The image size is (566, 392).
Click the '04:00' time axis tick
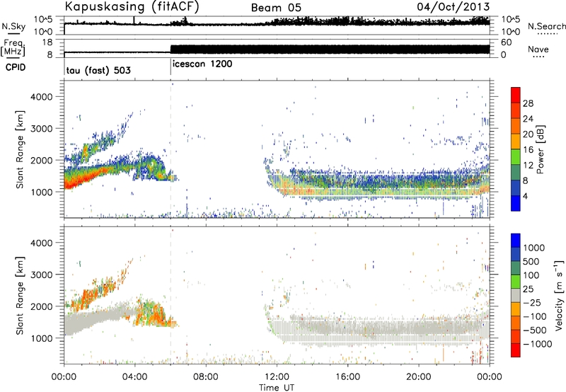click(x=134, y=377)
